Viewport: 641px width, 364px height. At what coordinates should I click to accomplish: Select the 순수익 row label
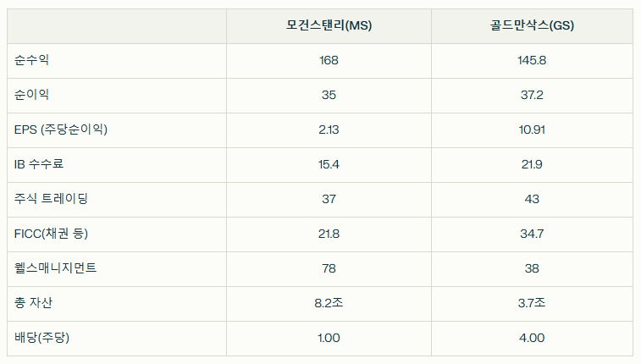coord(31,60)
